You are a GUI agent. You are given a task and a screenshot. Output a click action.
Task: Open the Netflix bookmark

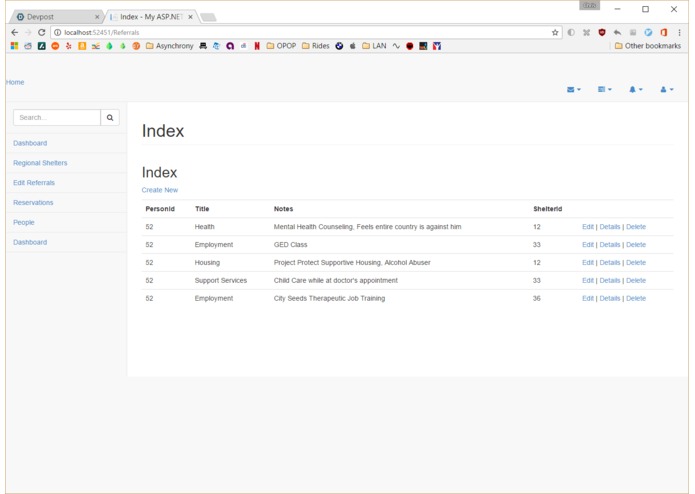tap(257, 46)
